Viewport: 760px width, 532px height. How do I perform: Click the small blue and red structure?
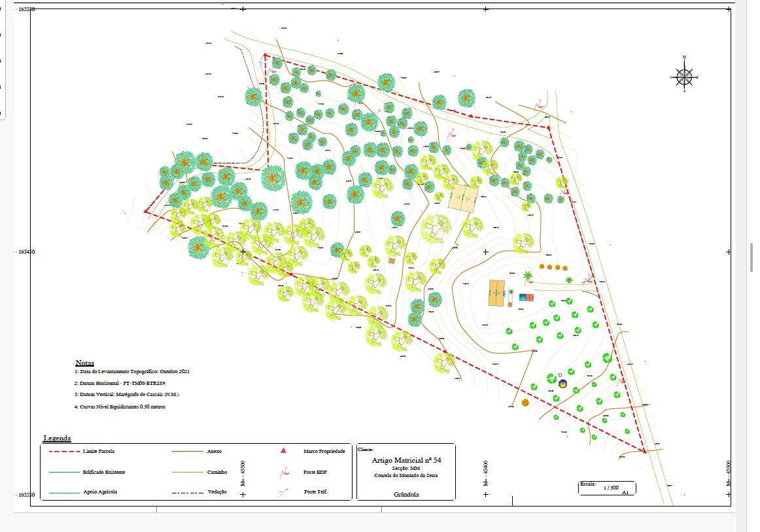527,297
